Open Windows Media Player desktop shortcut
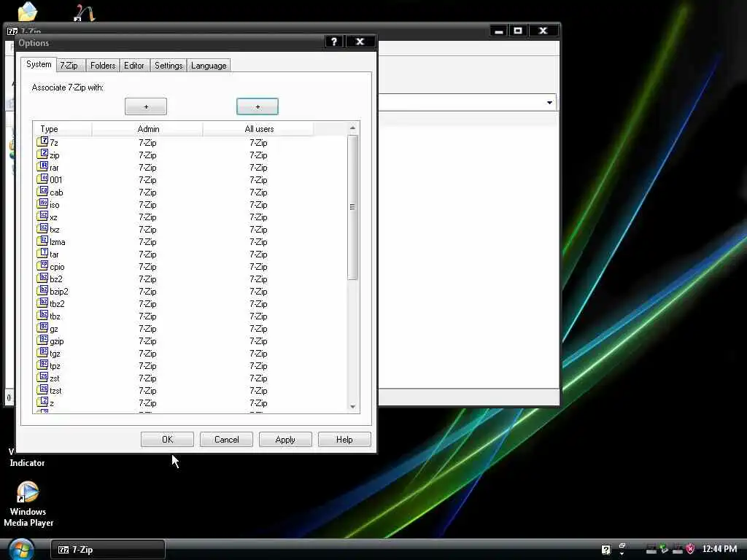Screen dimensions: 747x560 [x=28, y=504]
